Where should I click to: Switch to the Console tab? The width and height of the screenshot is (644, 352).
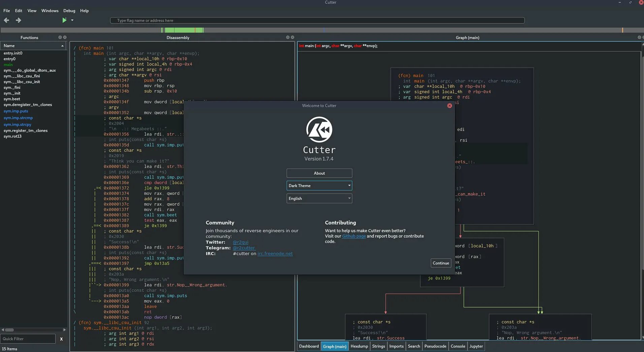[x=458, y=346]
